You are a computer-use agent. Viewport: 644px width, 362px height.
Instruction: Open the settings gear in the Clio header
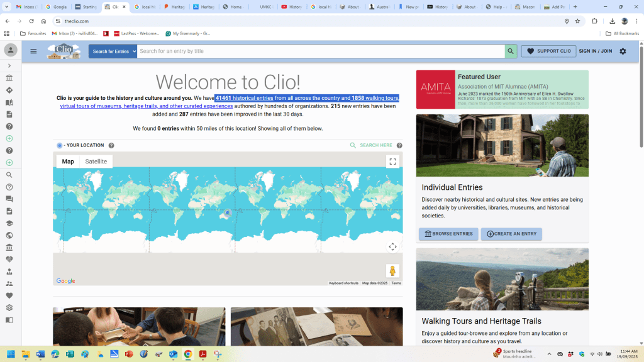[x=623, y=52]
